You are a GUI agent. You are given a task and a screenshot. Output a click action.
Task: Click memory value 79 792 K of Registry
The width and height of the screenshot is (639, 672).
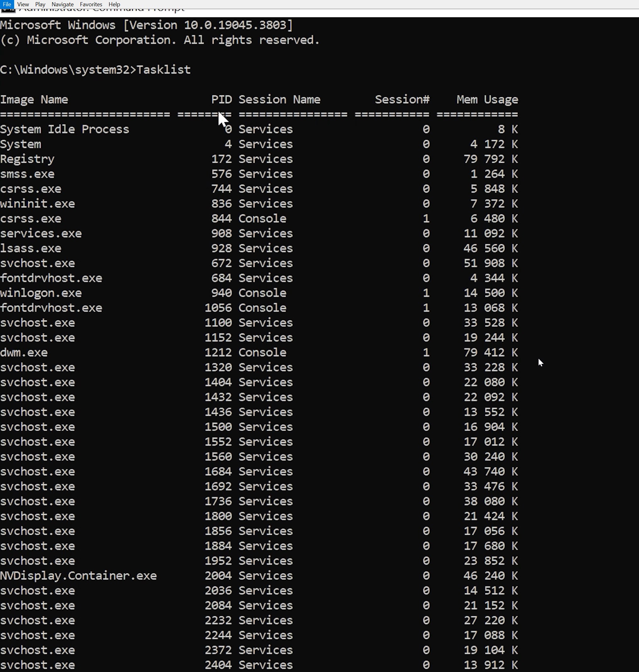pyautogui.click(x=491, y=159)
